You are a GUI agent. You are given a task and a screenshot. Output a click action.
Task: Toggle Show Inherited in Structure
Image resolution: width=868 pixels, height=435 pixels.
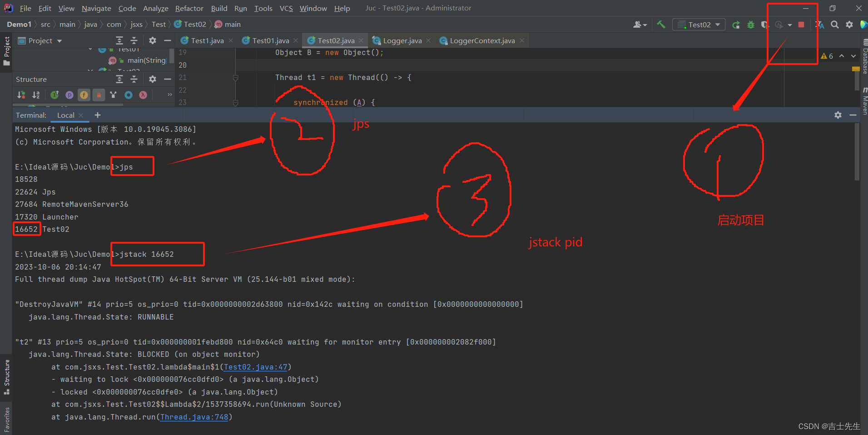point(55,95)
